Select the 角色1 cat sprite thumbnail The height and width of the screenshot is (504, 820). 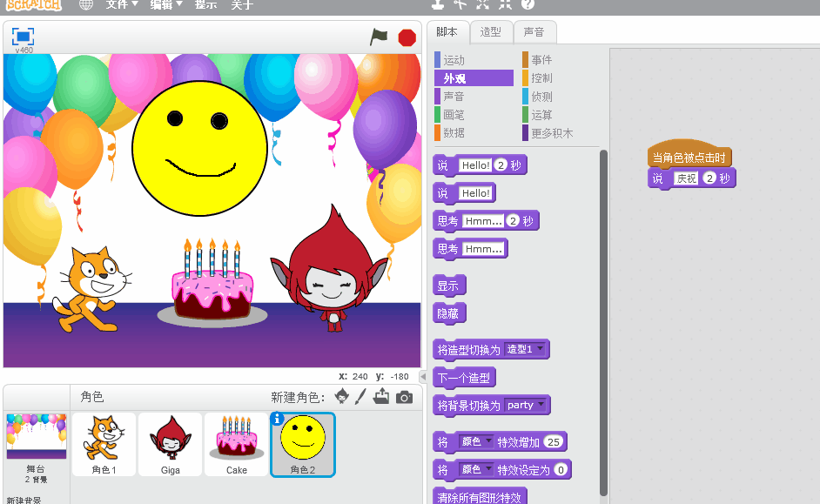click(x=104, y=445)
